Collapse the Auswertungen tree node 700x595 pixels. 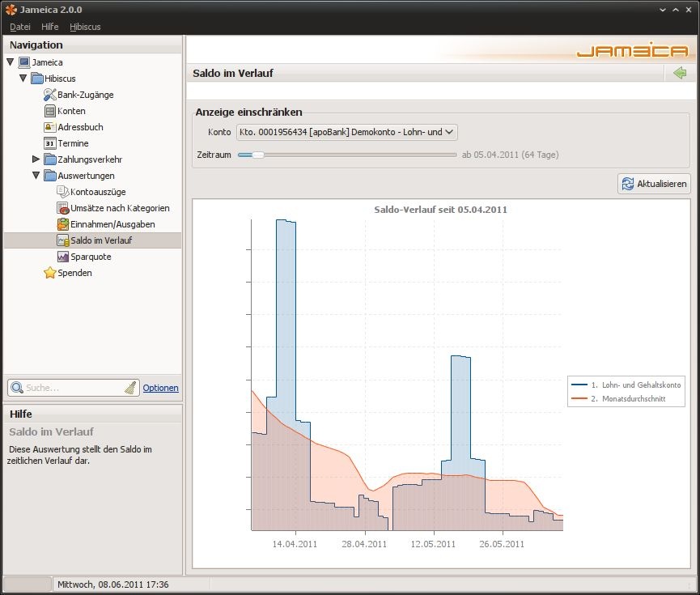(36, 176)
